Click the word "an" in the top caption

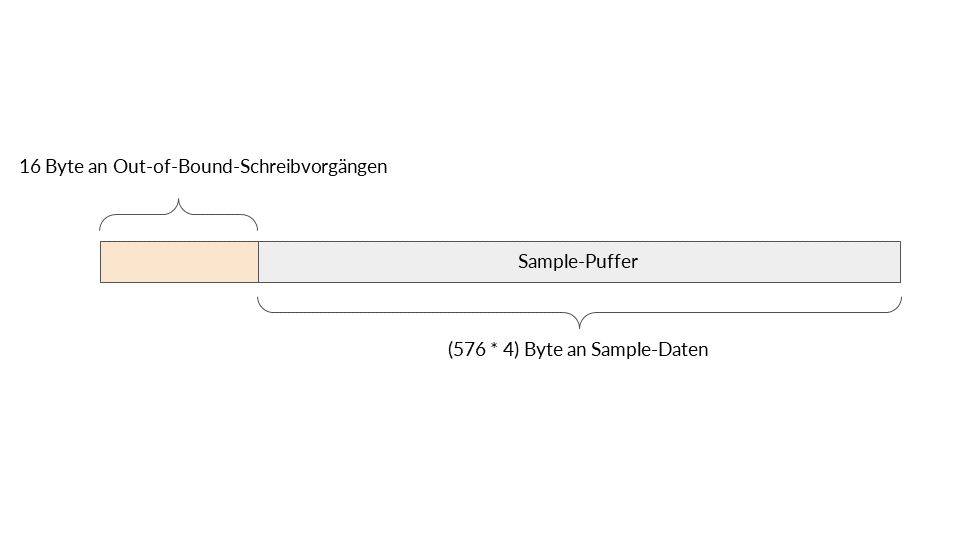97,167
